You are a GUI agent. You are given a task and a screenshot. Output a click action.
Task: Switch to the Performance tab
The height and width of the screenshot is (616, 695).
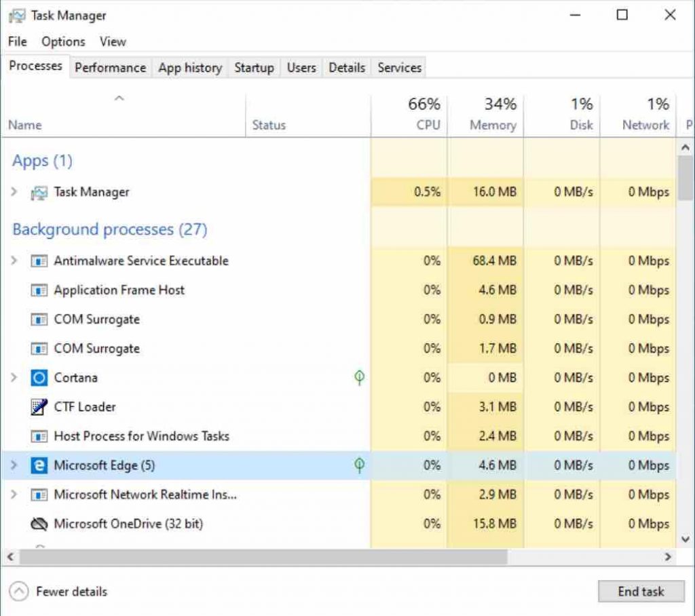tap(110, 67)
